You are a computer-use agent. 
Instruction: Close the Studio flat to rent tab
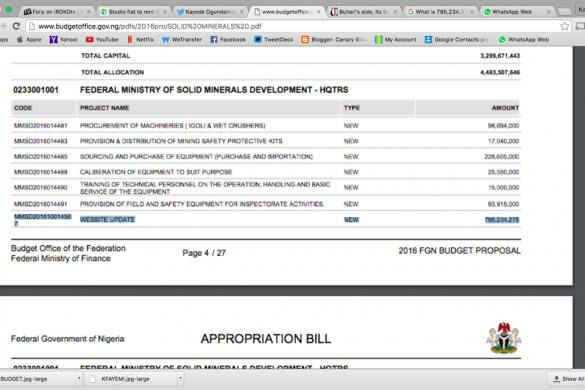(165, 12)
